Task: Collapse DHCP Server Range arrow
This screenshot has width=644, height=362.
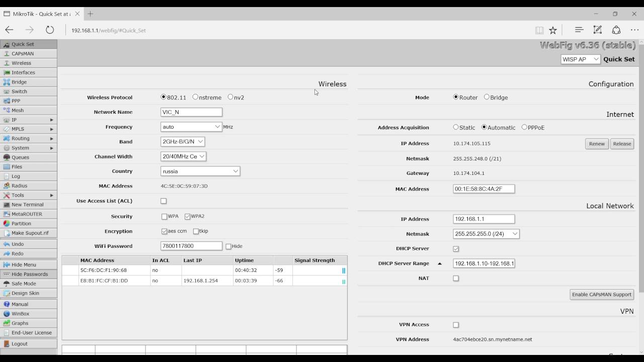Action: coord(440,263)
